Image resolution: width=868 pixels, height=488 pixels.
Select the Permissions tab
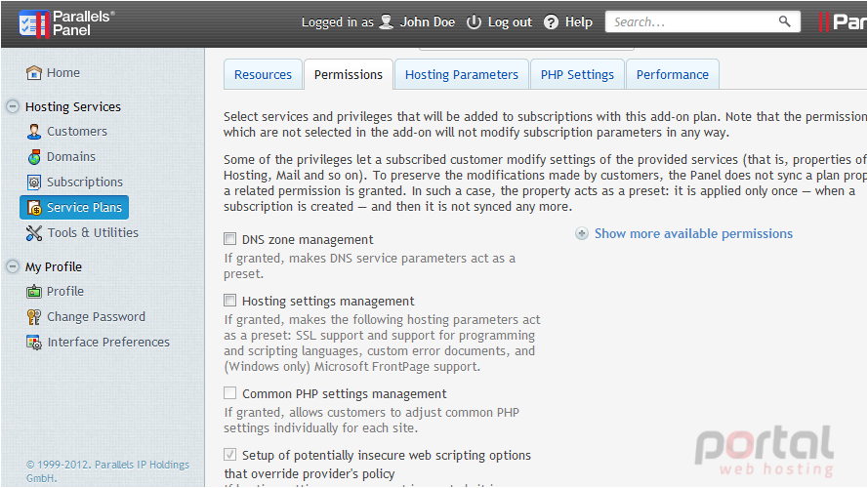tap(349, 75)
